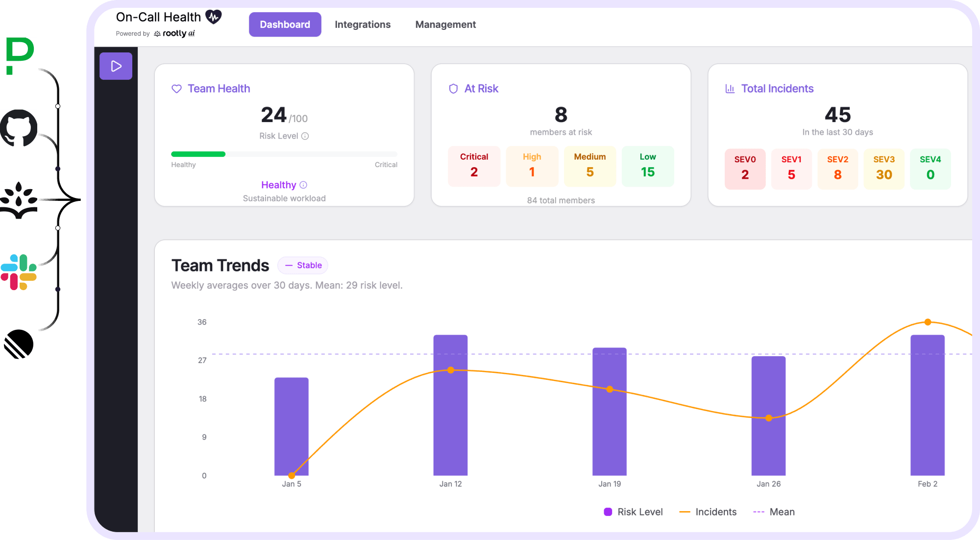Screen dimensions: 980x540
Task: Click the Linear icon at the bottom left
Action: coord(19,344)
